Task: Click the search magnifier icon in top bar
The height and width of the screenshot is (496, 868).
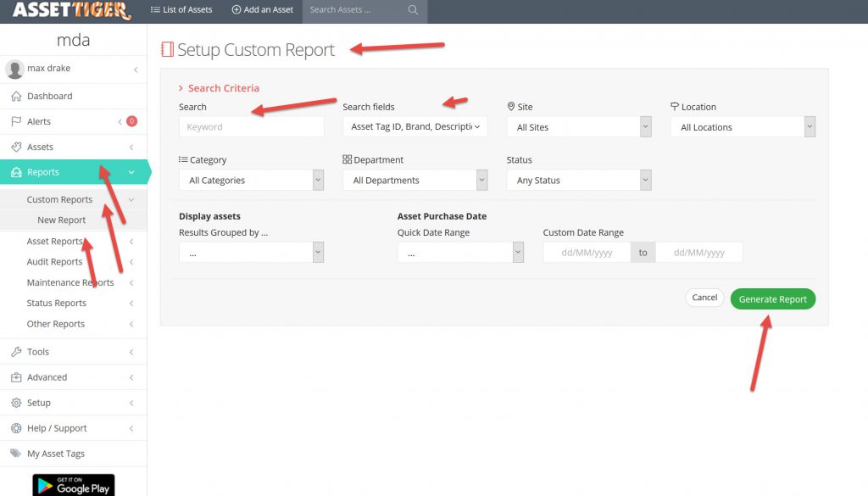Action: coord(413,10)
